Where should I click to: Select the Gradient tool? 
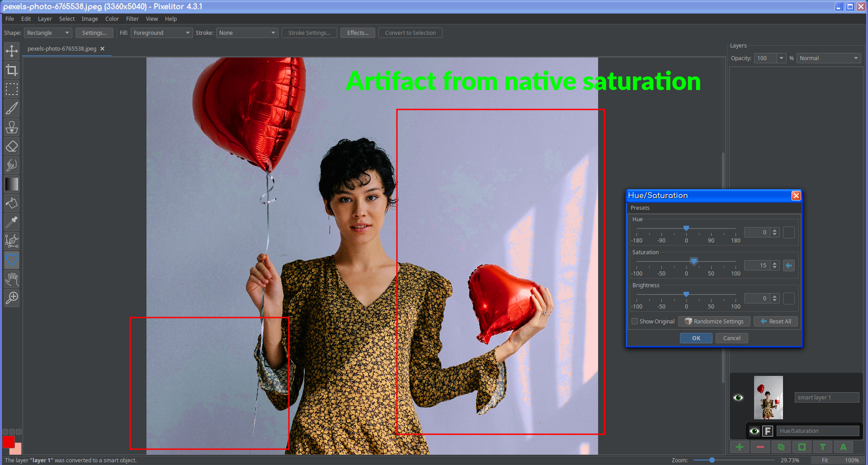click(12, 184)
